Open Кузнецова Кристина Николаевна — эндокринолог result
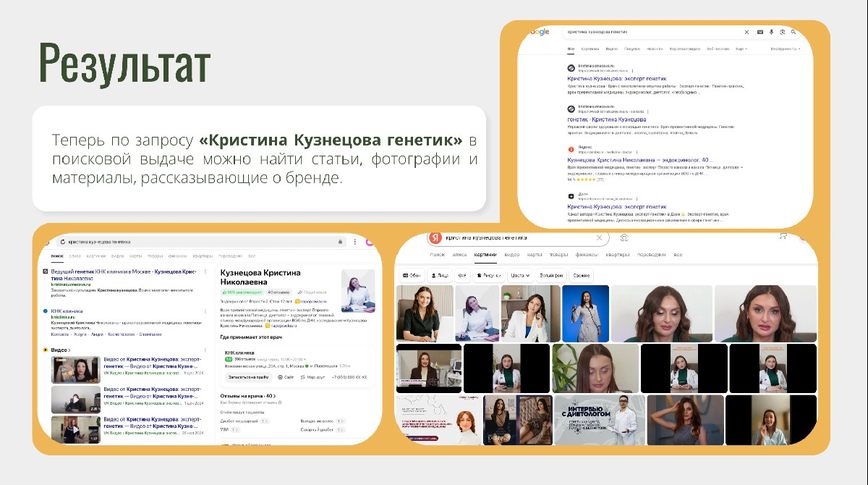The image size is (868, 485). (640, 159)
